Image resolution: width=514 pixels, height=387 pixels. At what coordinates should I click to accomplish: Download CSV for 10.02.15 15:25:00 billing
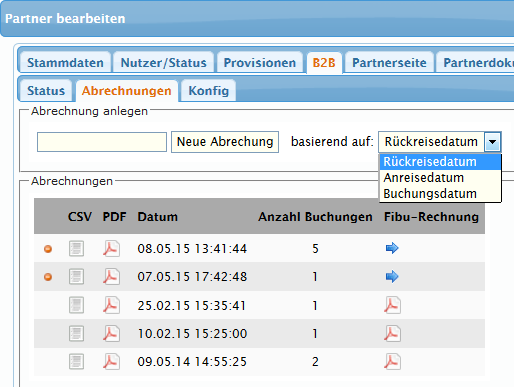pos(76,333)
